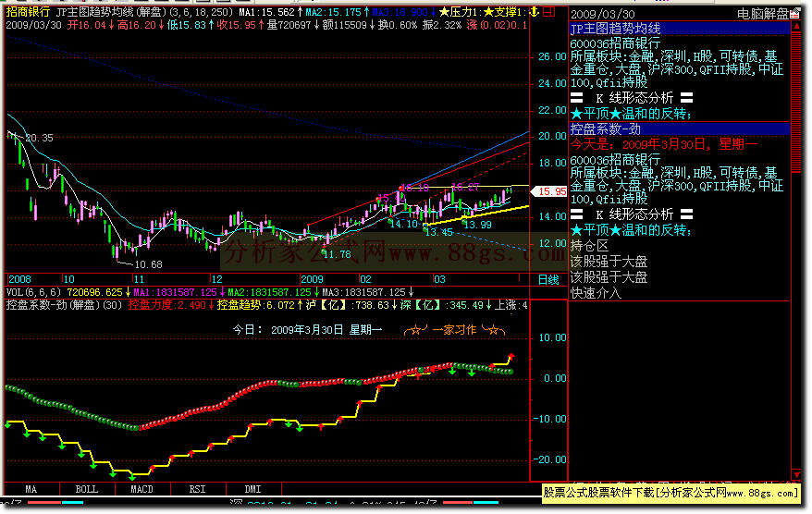Click the 02 month marker on time axis
This screenshot has width=812, height=514.
pyautogui.click(x=365, y=279)
